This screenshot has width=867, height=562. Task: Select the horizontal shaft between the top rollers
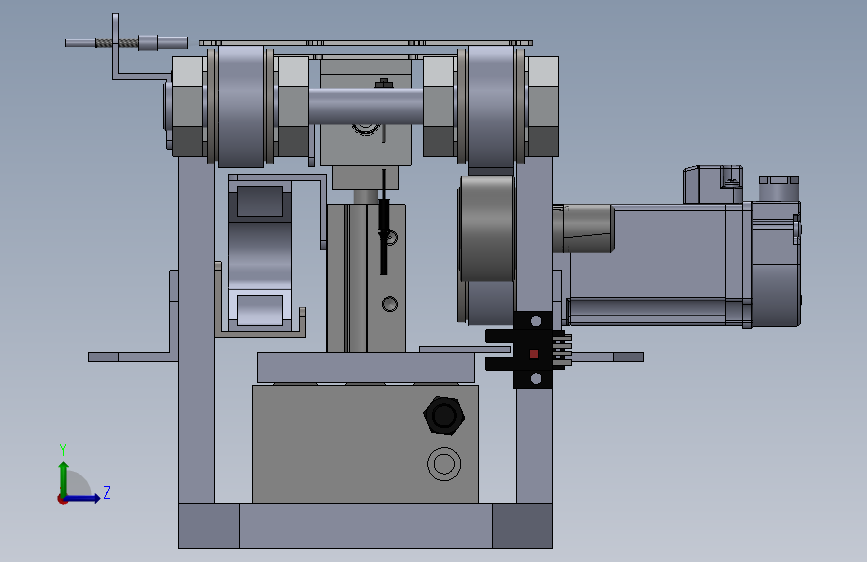(x=365, y=106)
